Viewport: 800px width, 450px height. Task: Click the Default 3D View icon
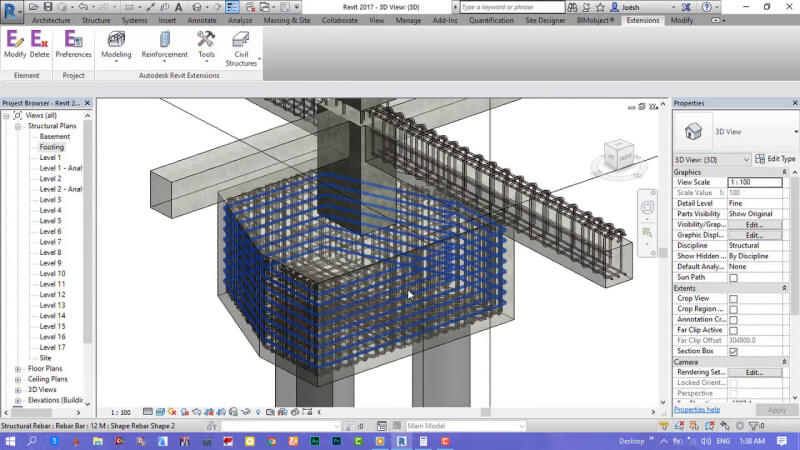[197, 7]
